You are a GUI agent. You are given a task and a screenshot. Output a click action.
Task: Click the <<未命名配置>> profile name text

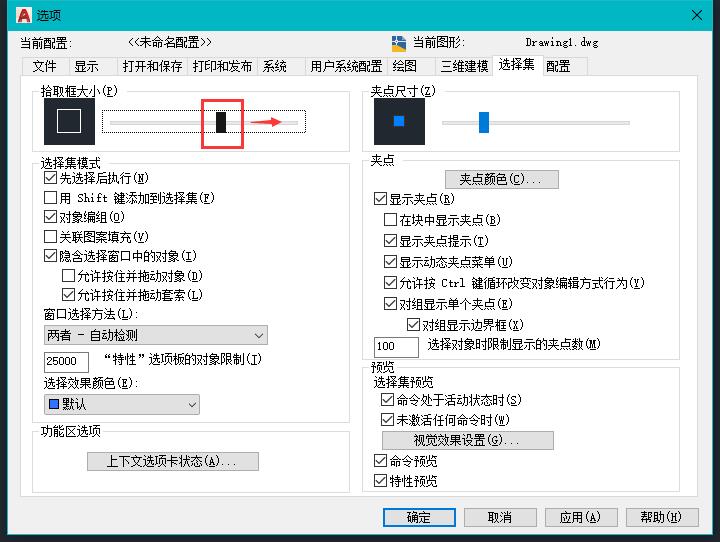(x=169, y=42)
